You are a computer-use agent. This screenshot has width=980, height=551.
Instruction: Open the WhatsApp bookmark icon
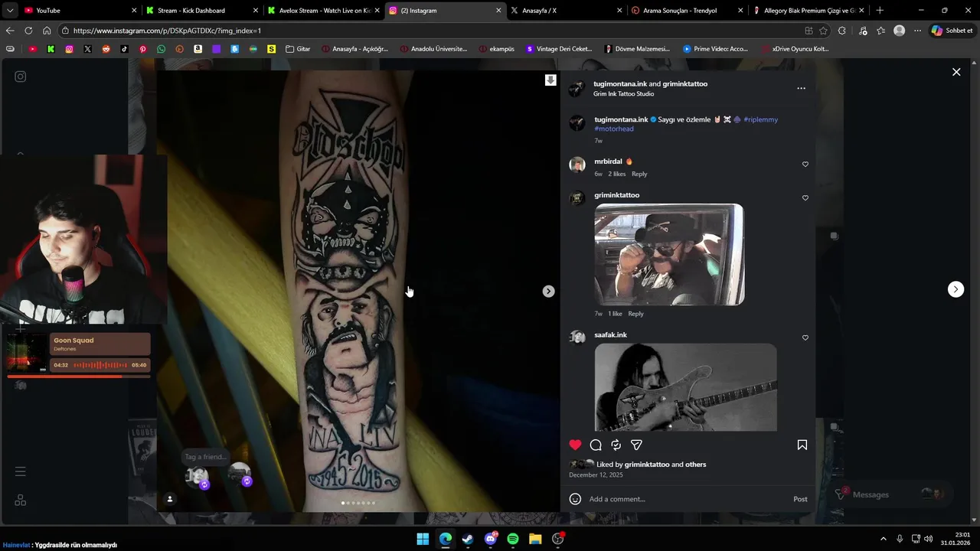coord(161,49)
